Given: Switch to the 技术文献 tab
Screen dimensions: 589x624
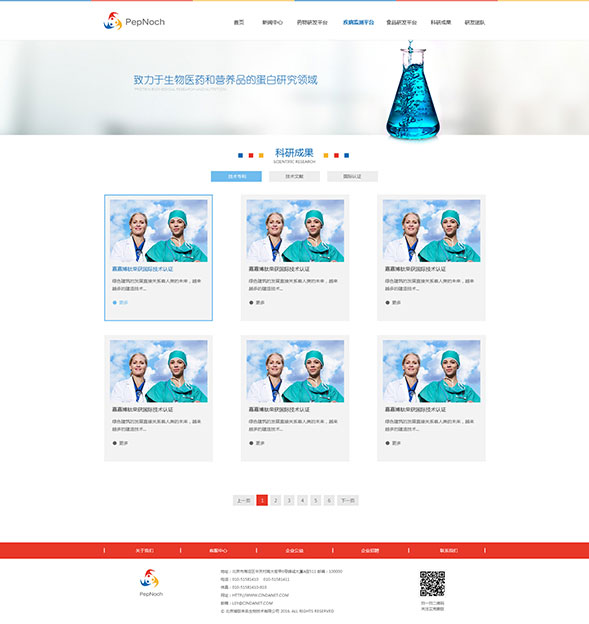Looking at the screenshot, I should [x=294, y=176].
